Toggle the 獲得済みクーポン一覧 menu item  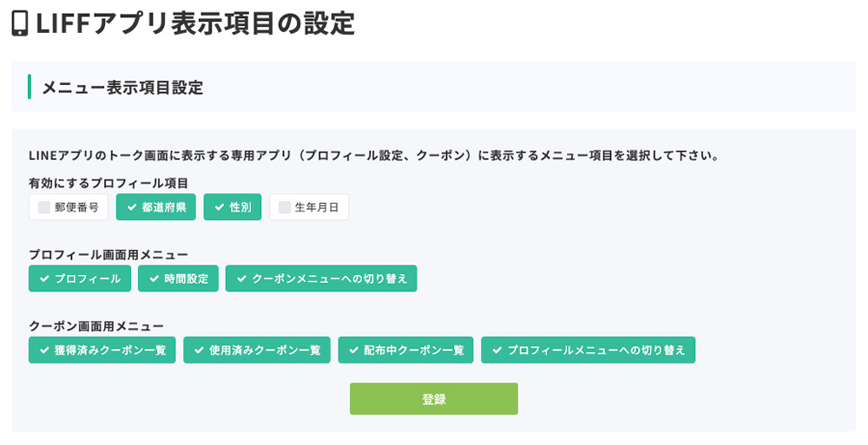(x=102, y=350)
